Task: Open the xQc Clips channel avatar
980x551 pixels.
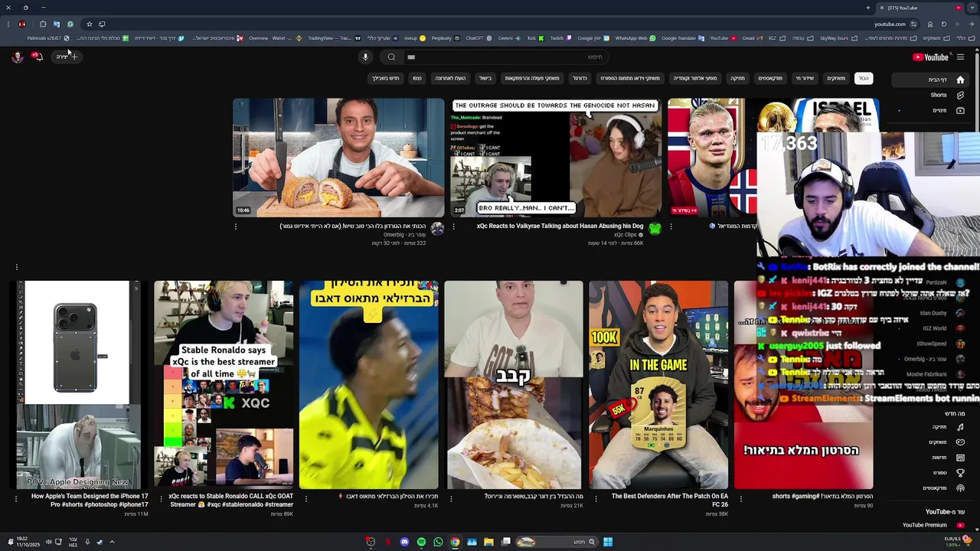Action: 655,228
